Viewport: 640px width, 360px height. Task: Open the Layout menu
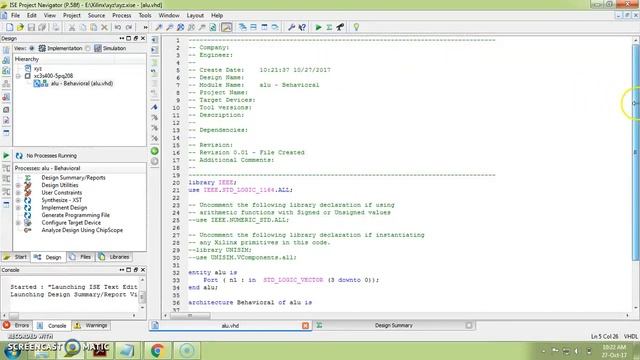click(195, 16)
